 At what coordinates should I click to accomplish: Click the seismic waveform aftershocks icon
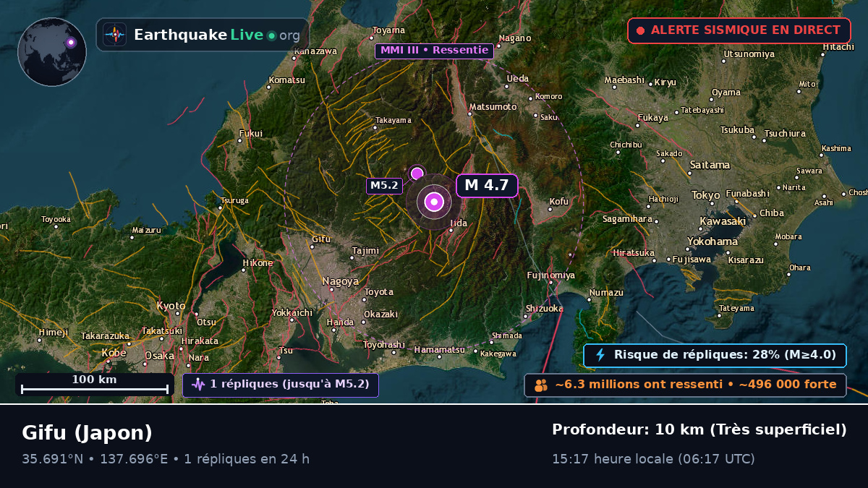[198, 385]
